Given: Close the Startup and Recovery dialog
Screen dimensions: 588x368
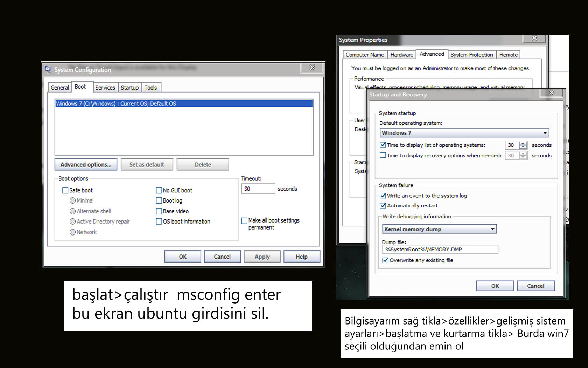Looking at the screenshot, I should (552, 93).
